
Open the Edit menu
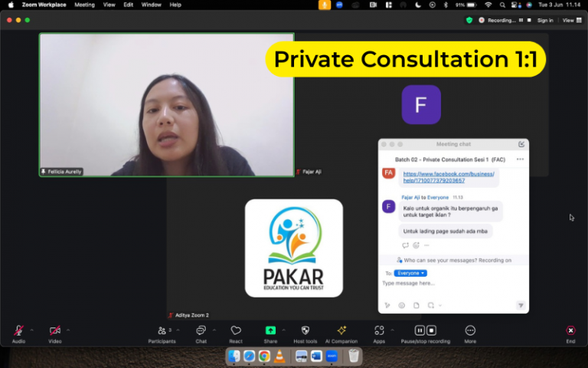pos(129,5)
